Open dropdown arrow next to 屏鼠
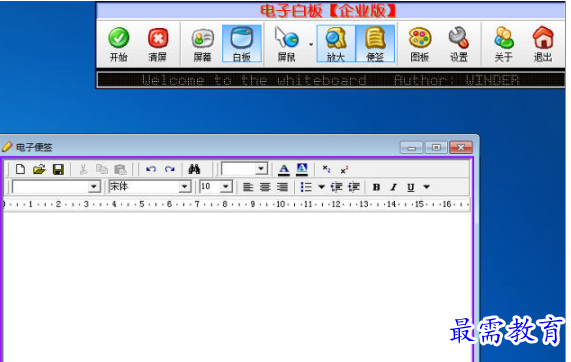Image resolution: width=571 pixels, height=362 pixels. coord(311,44)
